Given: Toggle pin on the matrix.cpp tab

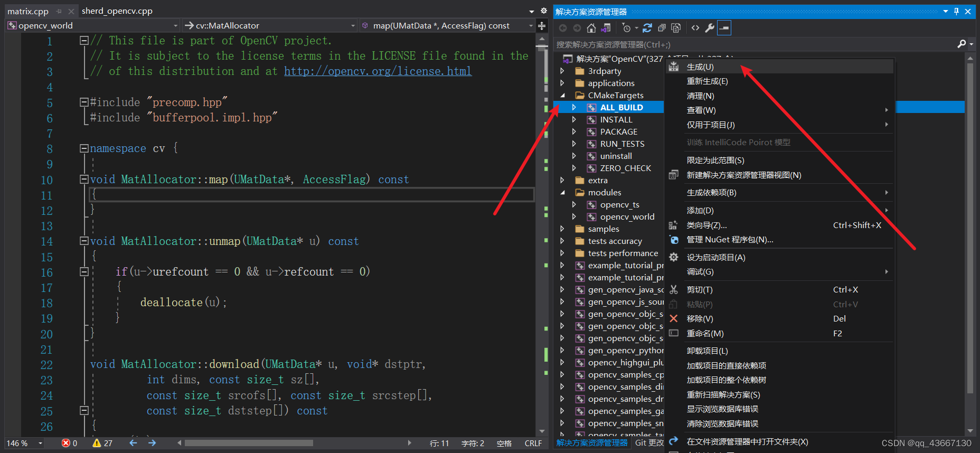Looking at the screenshot, I should coord(59,11).
